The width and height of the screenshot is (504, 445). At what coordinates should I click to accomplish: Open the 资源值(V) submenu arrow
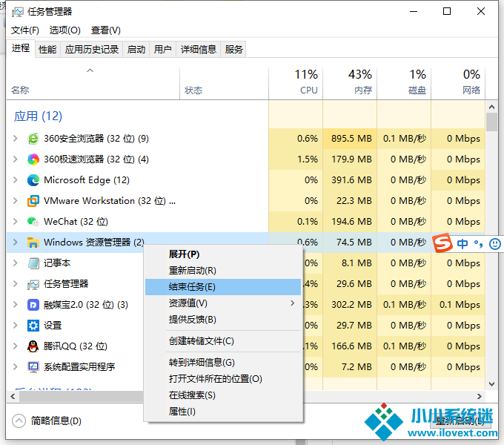pyautogui.click(x=292, y=303)
